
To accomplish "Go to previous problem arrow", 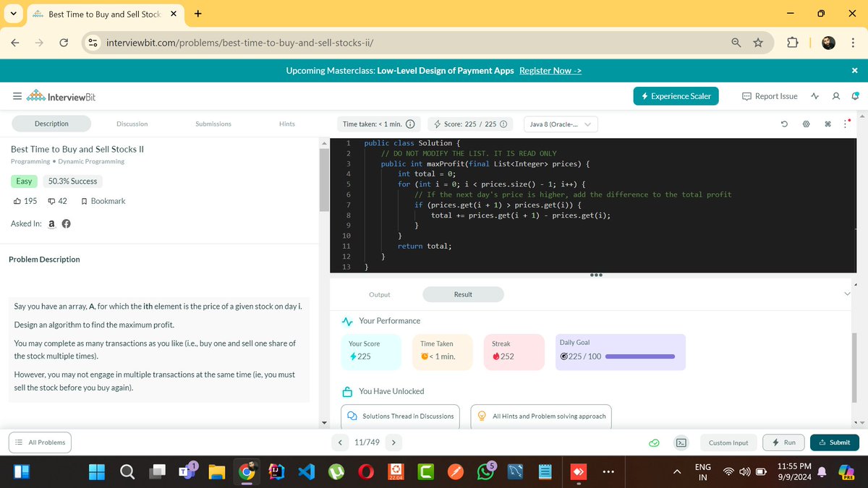I will tap(341, 442).
